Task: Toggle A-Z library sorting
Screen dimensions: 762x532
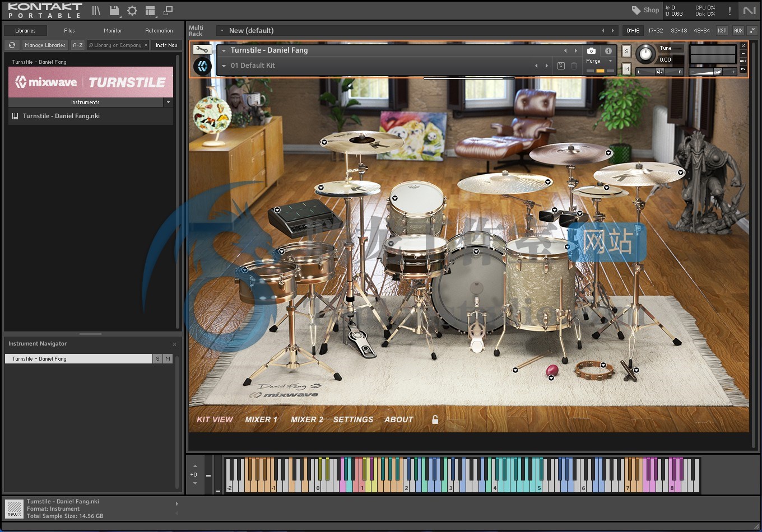Action: [78, 45]
